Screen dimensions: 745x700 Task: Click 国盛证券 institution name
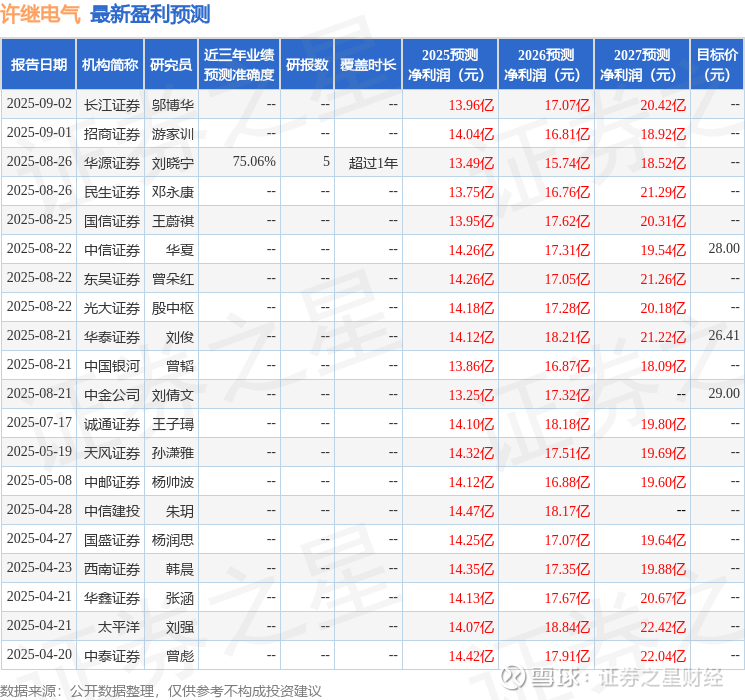tap(112, 540)
